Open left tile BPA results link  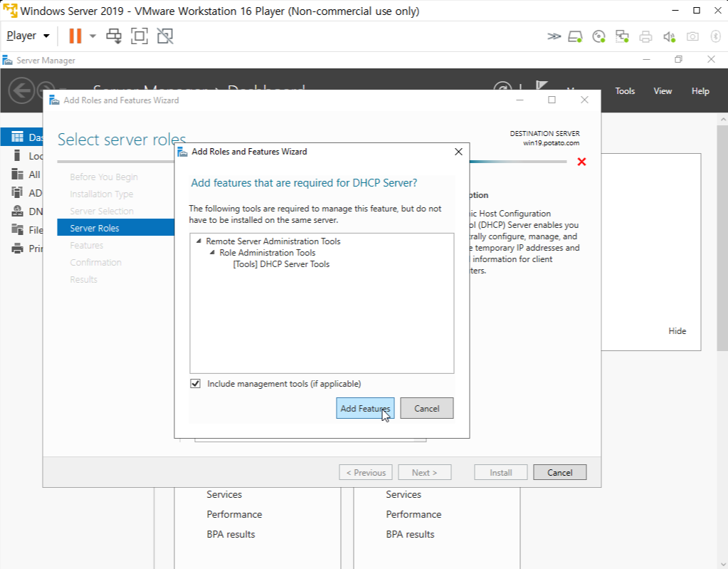pyautogui.click(x=231, y=534)
